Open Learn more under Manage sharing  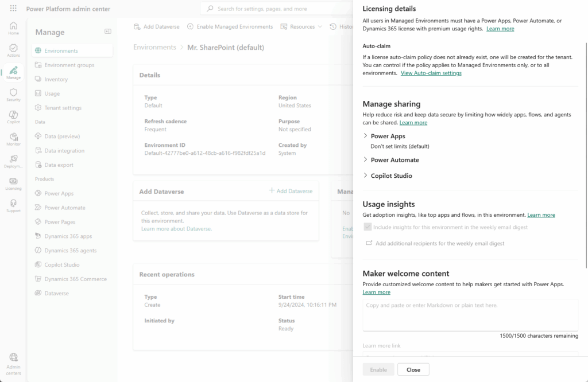click(413, 123)
